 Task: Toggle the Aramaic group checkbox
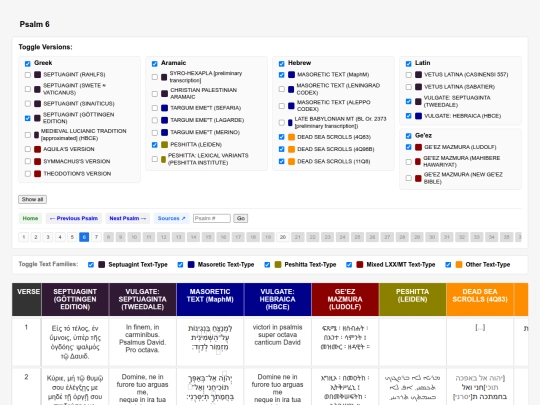coord(155,63)
